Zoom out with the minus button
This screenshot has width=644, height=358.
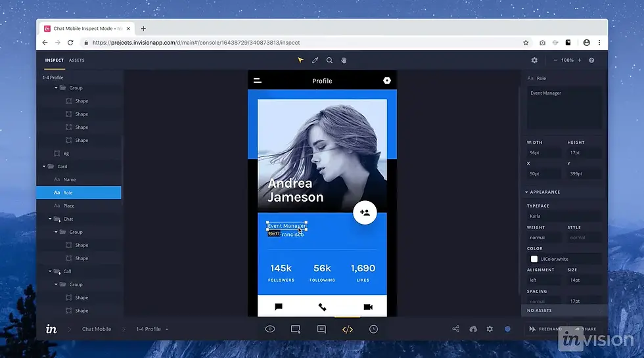pos(555,60)
